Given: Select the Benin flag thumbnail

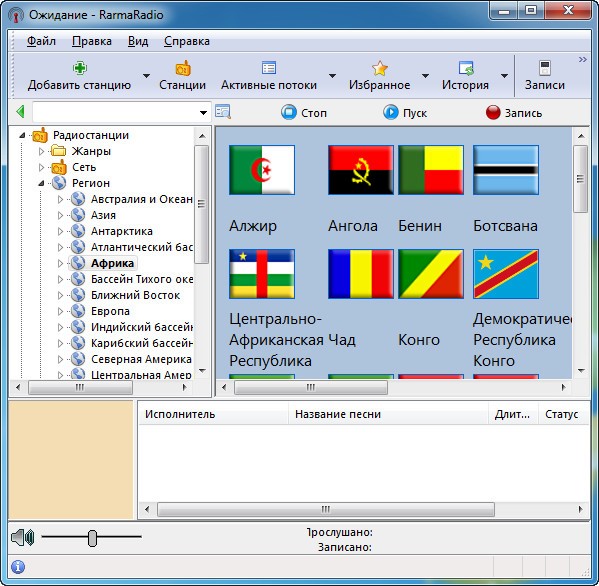Looking at the screenshot, I should pyautogui.click(x=431, y=170).
